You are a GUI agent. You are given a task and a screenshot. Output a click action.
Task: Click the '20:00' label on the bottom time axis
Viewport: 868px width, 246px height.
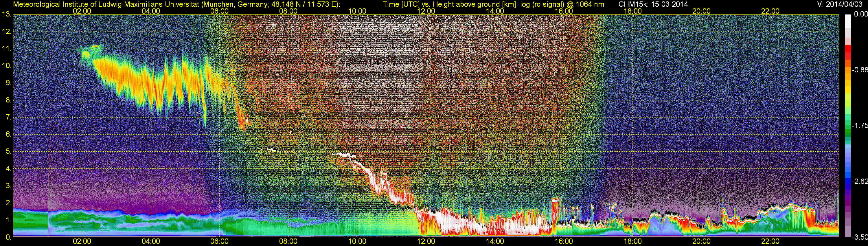tap(702, 241)
